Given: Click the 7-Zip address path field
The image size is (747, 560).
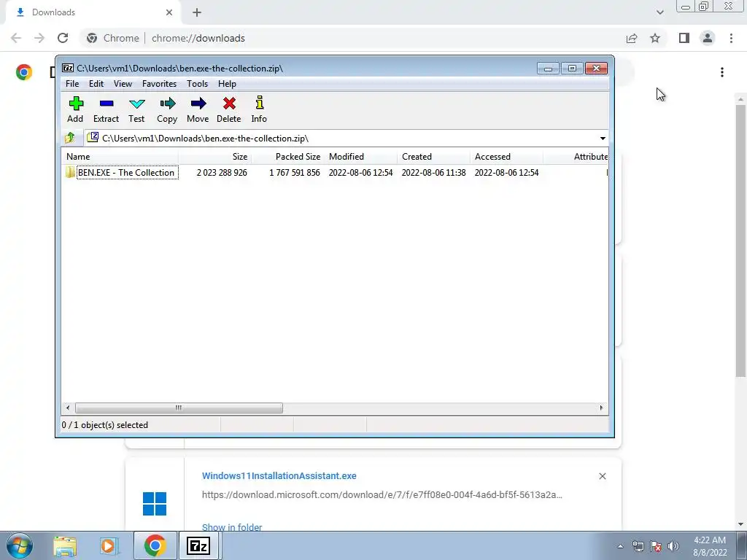Looking at the screenshot, I should coord(346,138).
